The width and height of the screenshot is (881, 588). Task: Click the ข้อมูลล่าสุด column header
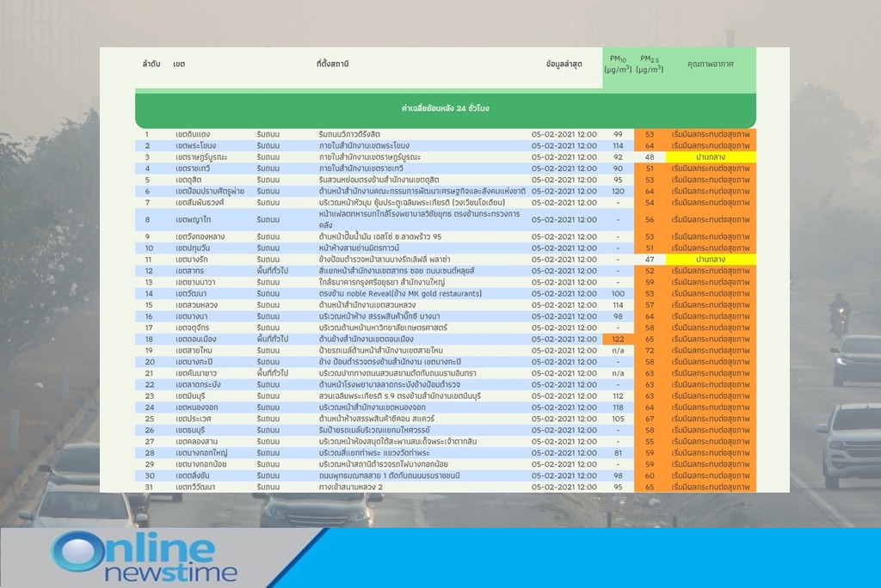pyautogui.click(x=564, y=64)
